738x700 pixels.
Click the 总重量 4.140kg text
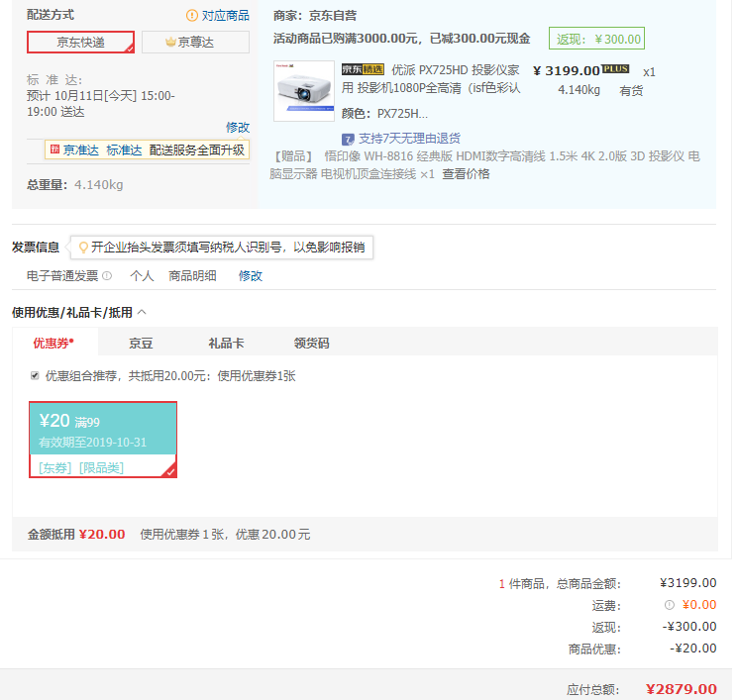point(75,184)
